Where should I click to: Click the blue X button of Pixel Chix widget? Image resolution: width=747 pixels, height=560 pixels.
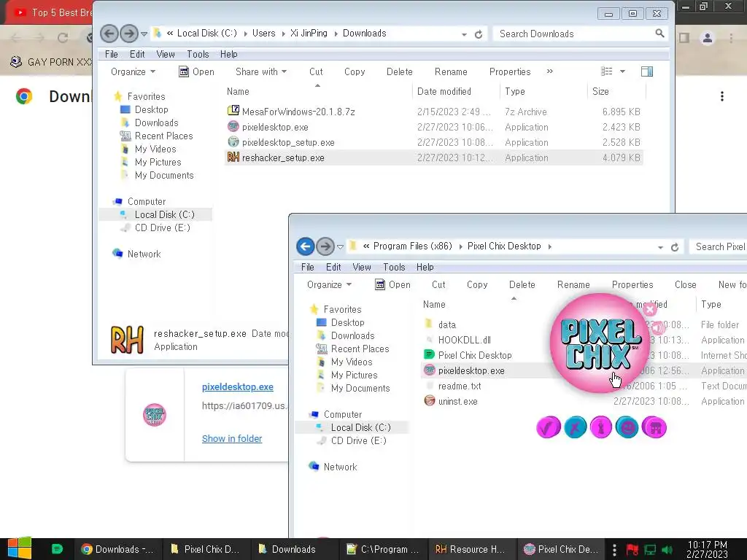[575, 427]
